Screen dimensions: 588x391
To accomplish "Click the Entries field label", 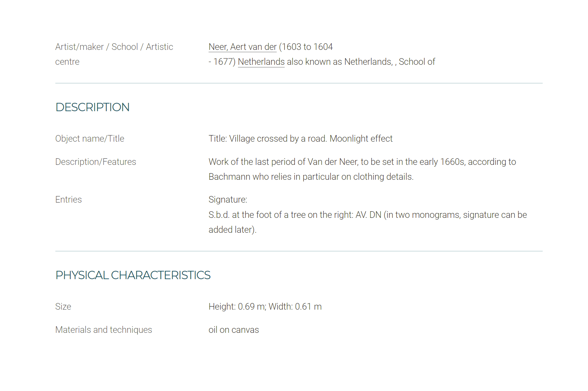I will (68, 199).
